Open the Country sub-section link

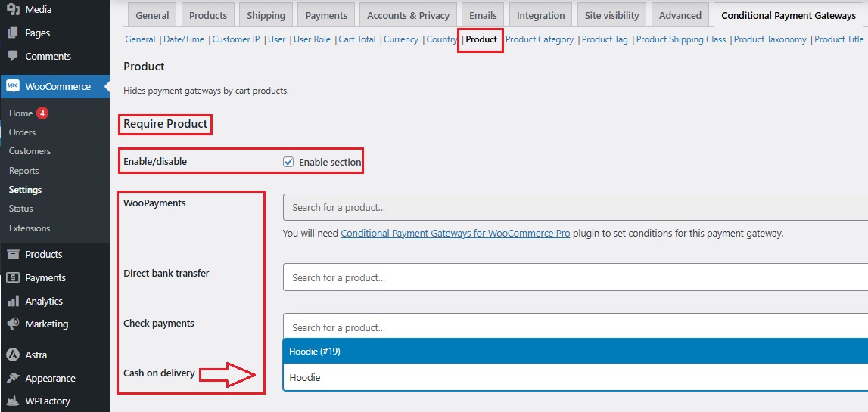pos(441,39)
